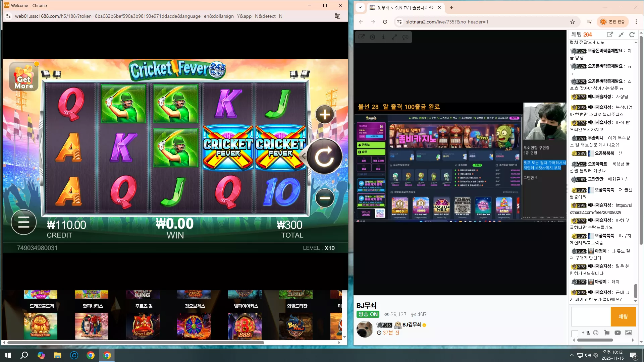The height and width of the screenshot is (362, 644).
Task: Click the Welcome window address bar URL
Action: [149, 16]
